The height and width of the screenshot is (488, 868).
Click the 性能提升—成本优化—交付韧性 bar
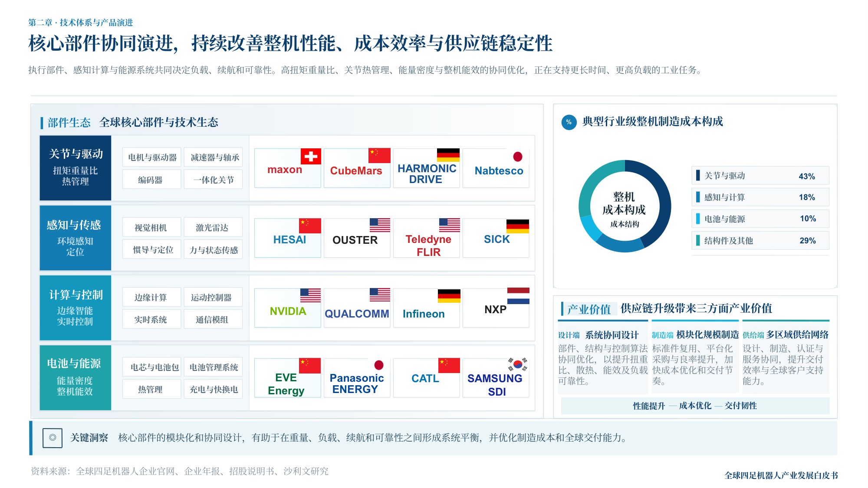(695, 406)
